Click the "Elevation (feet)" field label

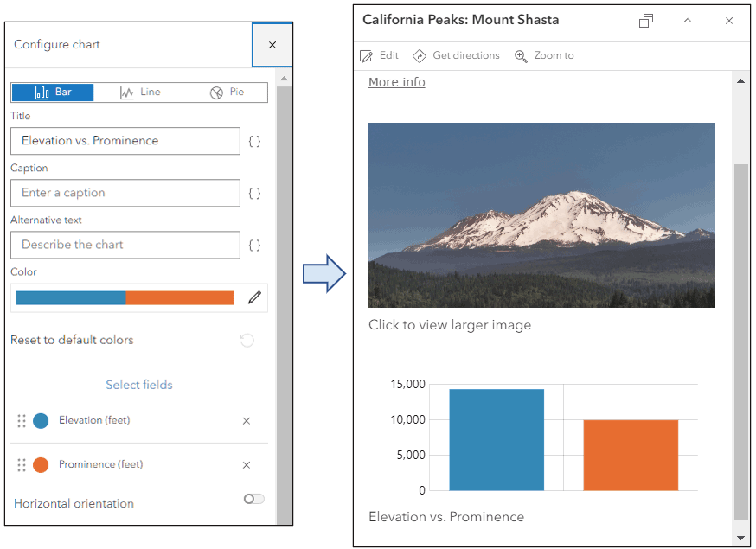[x=94, y=420]
